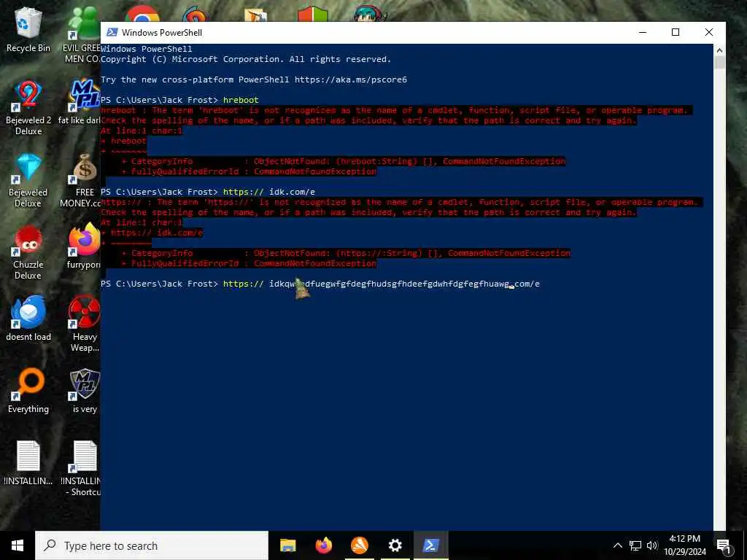Viewport: 747px width, 560px height.
Task: Open the Windows Start menu
Action: [x=18, y=545]
